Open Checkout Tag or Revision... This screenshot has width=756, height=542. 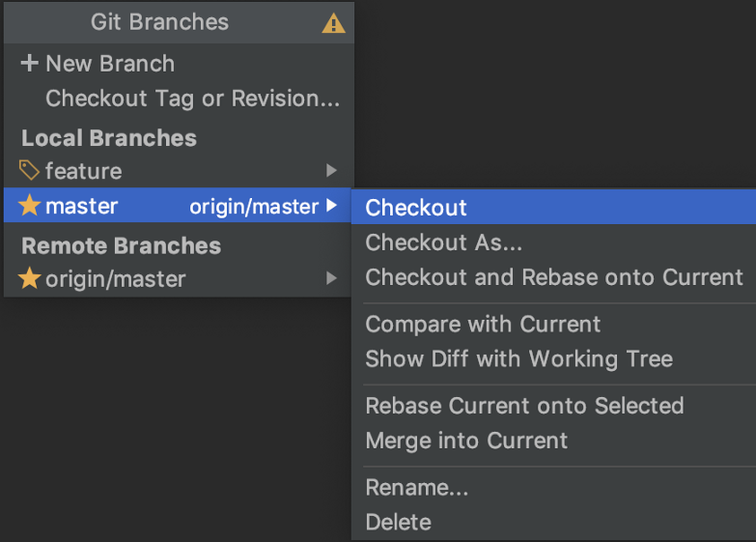click(192, 99)
